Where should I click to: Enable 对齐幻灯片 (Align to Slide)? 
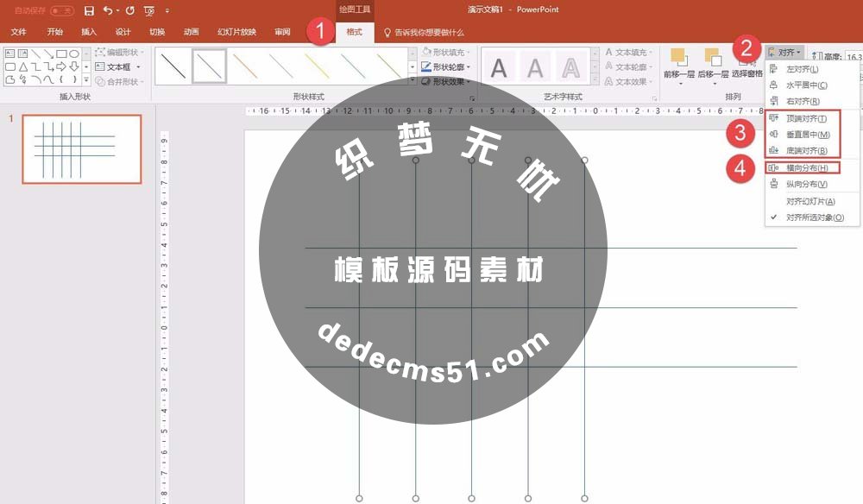tap(811, 201)
